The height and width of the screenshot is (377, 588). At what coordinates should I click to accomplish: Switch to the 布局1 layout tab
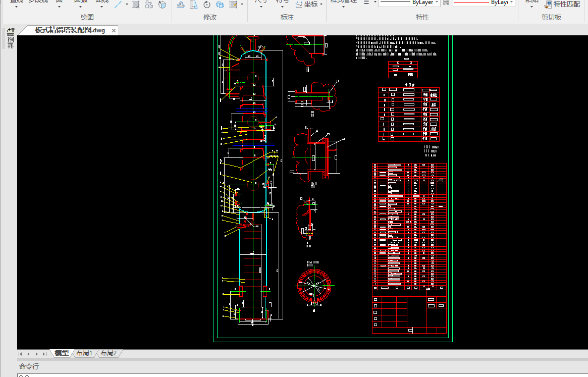(x=84, y=353)
